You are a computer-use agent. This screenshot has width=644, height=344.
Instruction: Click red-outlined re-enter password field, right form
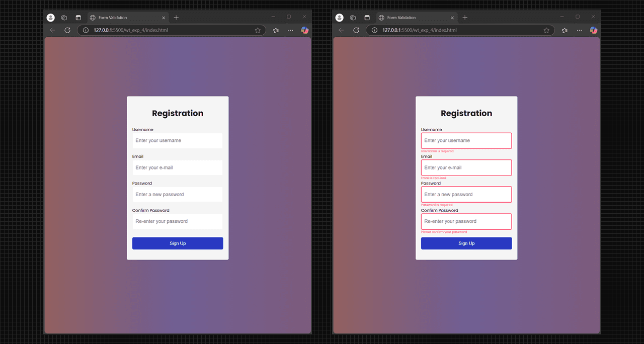[466, 221]
